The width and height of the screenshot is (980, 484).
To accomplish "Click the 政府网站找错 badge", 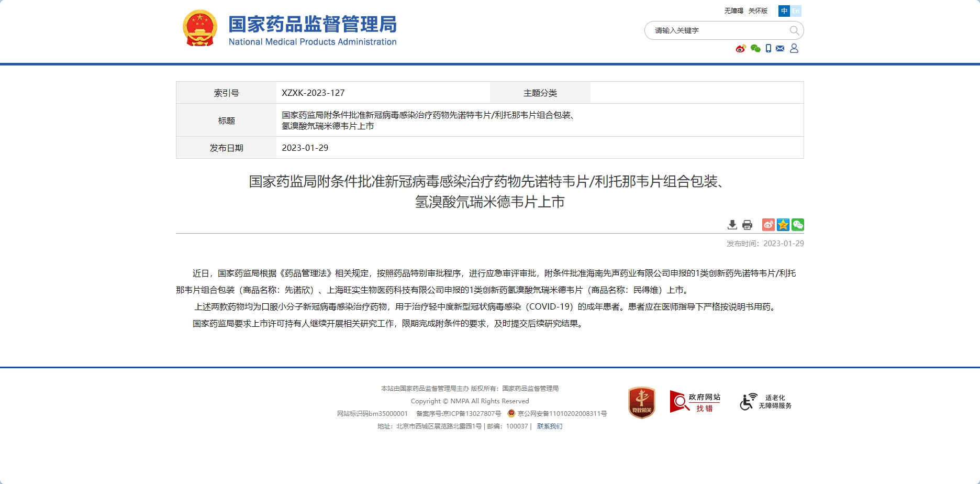I will [695, 402].
